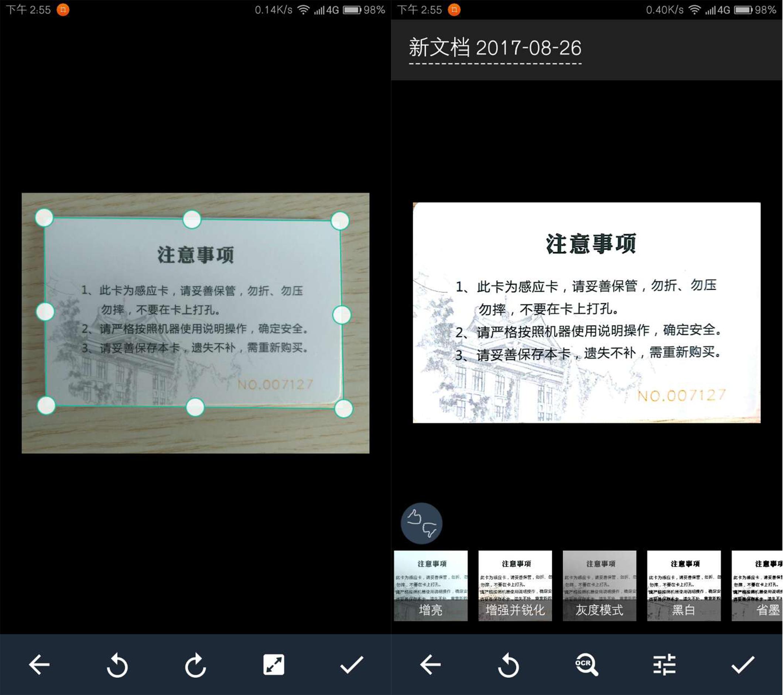Image resolution: width=784 pixels, height=695 pixels.
Task: Run OCR text recognition on the document
Action: pyautogui.click(x=586, y=666)
